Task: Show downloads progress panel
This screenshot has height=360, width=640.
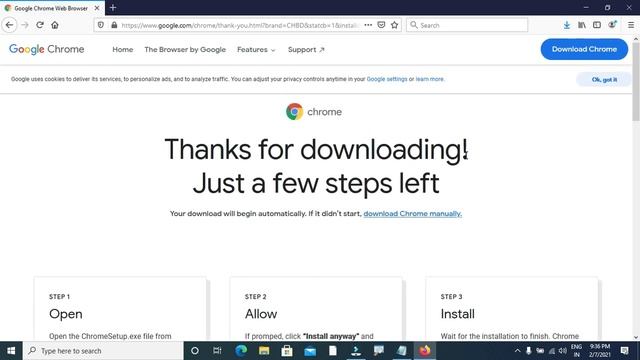Action: pos(567,25)
